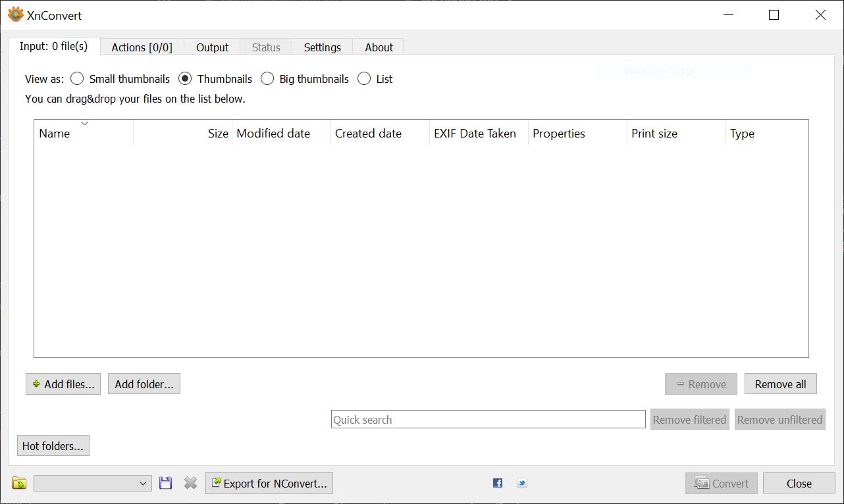This screenshot has height=504, width=844.
Task: Click Export for NConvert... button
Action: [x=269, y=484]
